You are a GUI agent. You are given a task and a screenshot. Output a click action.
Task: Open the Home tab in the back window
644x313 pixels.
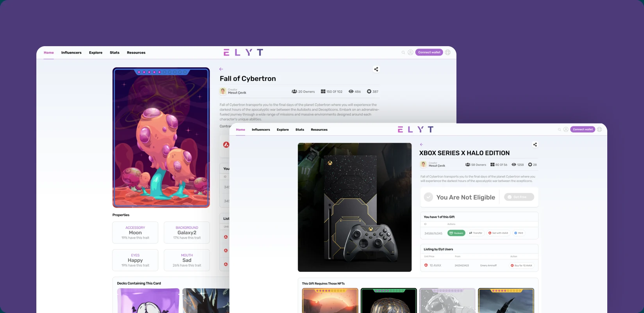pos(49,52)
